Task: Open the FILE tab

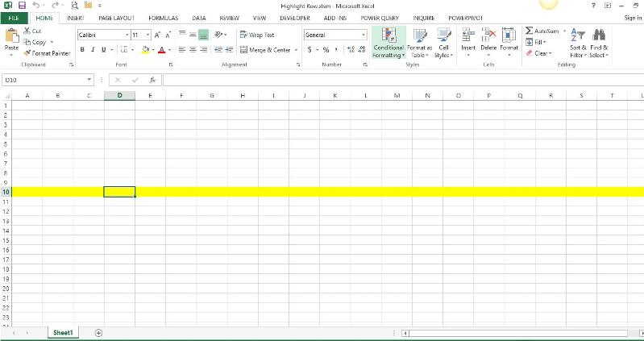Action: [14, 18]
